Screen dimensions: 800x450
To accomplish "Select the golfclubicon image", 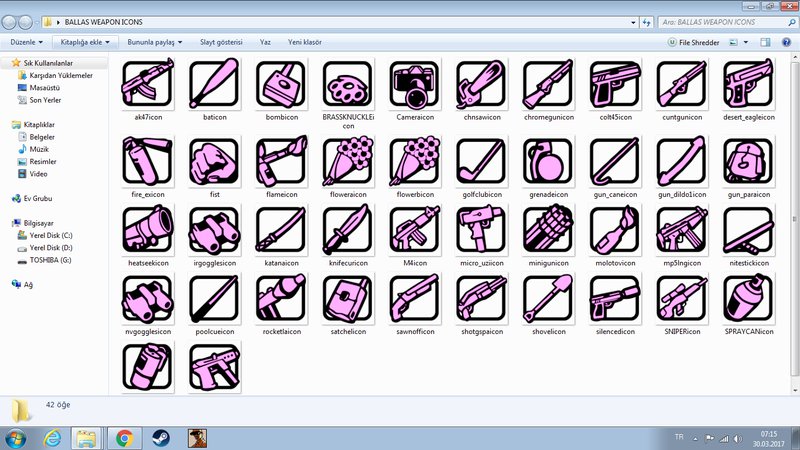I will (482, 161).
